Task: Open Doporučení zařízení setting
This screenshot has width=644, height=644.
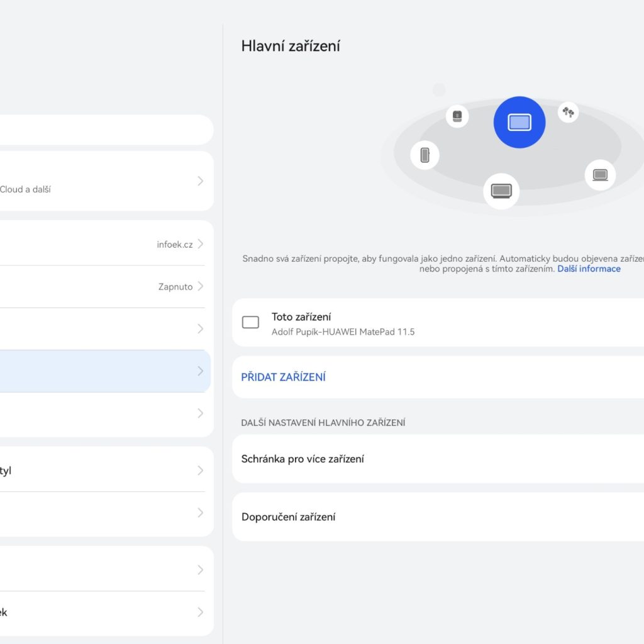Action: point(289,517)
